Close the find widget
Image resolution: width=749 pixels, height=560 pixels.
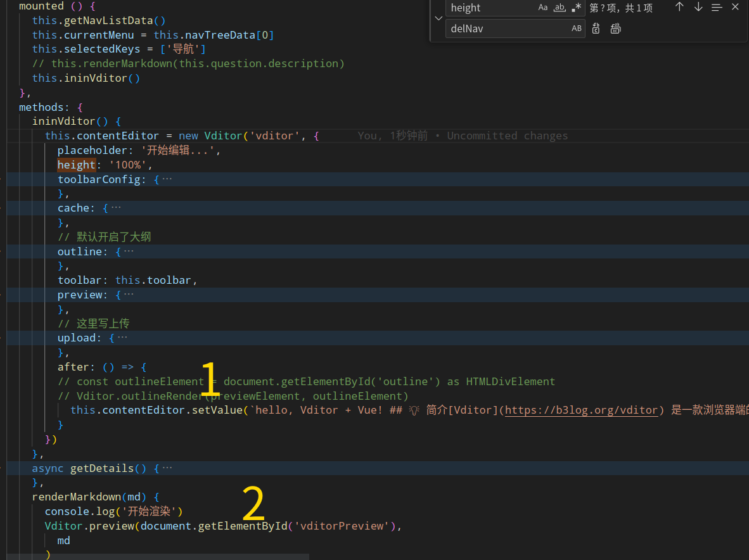(x=735, y=7)
